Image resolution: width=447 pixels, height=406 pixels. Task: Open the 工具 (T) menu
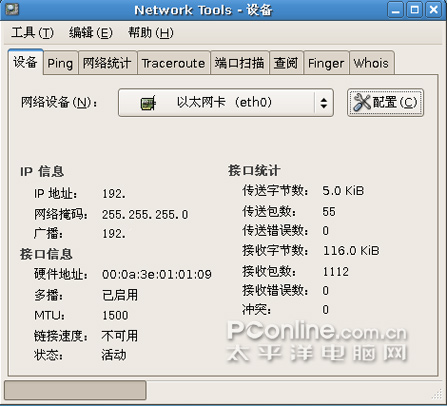(32, 33)
